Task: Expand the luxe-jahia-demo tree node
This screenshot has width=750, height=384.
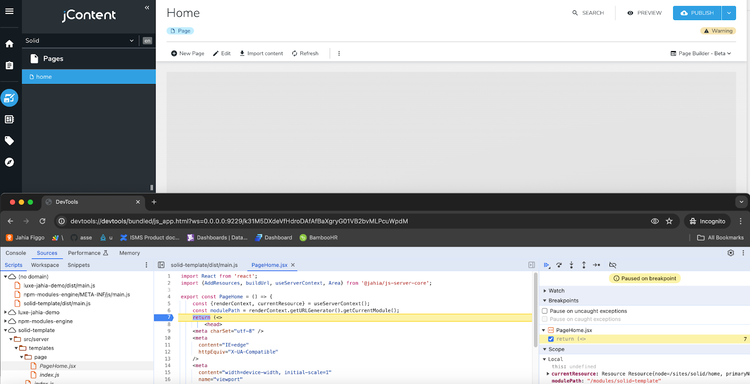Action: [6, 312]
